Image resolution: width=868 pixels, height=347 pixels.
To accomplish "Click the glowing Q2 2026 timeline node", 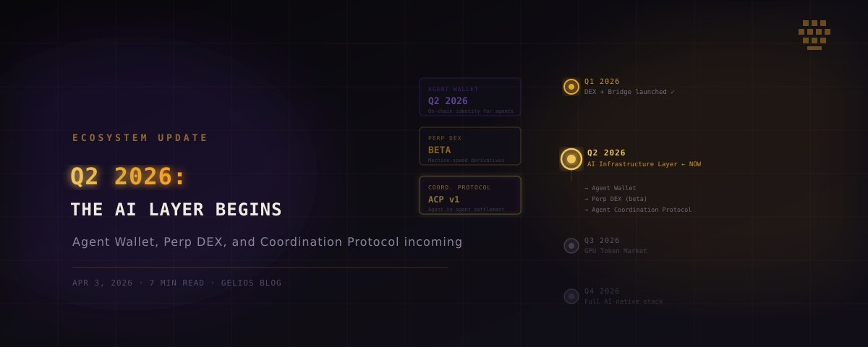I will (571, 159).
